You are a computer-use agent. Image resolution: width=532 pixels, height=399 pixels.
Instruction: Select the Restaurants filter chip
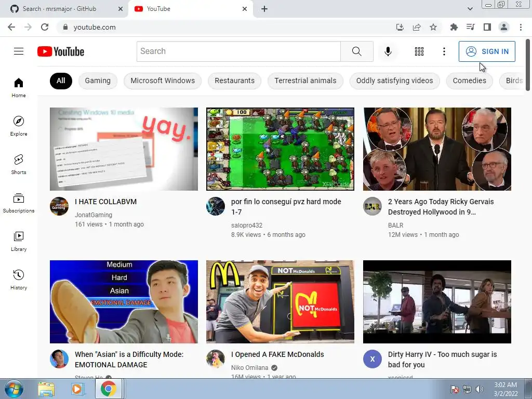coord(234,81)
